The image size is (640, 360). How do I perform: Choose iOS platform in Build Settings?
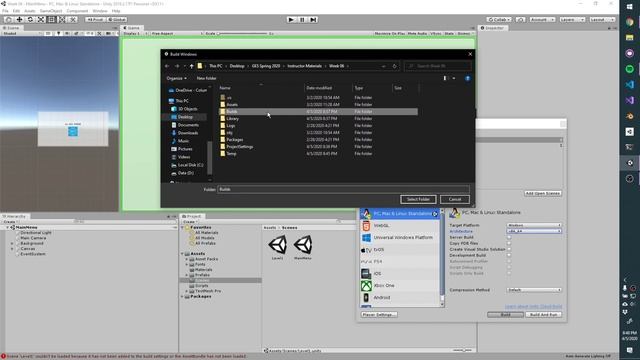point(400,273)
